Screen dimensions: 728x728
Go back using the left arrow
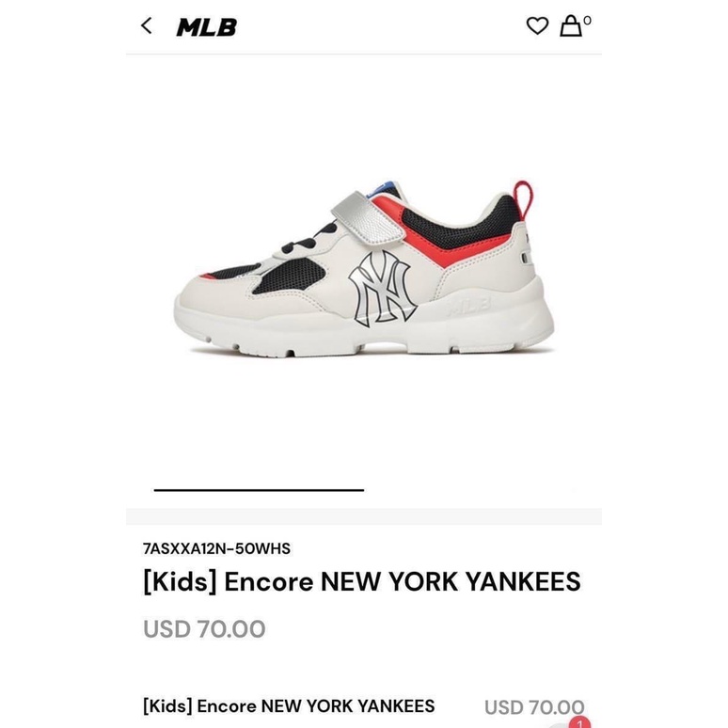pyautogui.click(x=146, y=26)
